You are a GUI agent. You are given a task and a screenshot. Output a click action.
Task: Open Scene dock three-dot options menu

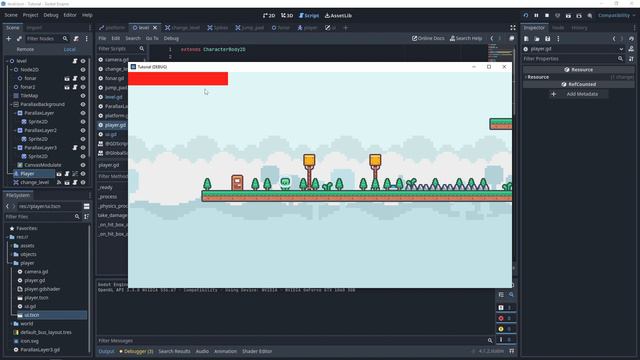tap(87, 38)
